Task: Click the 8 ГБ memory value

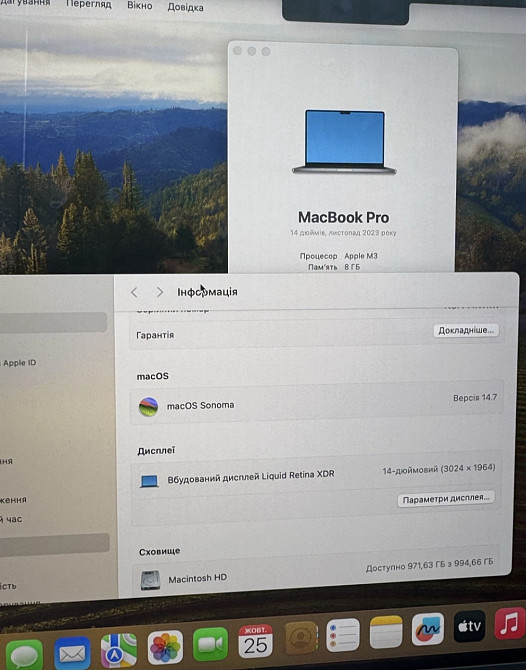Action: point(352,267)
